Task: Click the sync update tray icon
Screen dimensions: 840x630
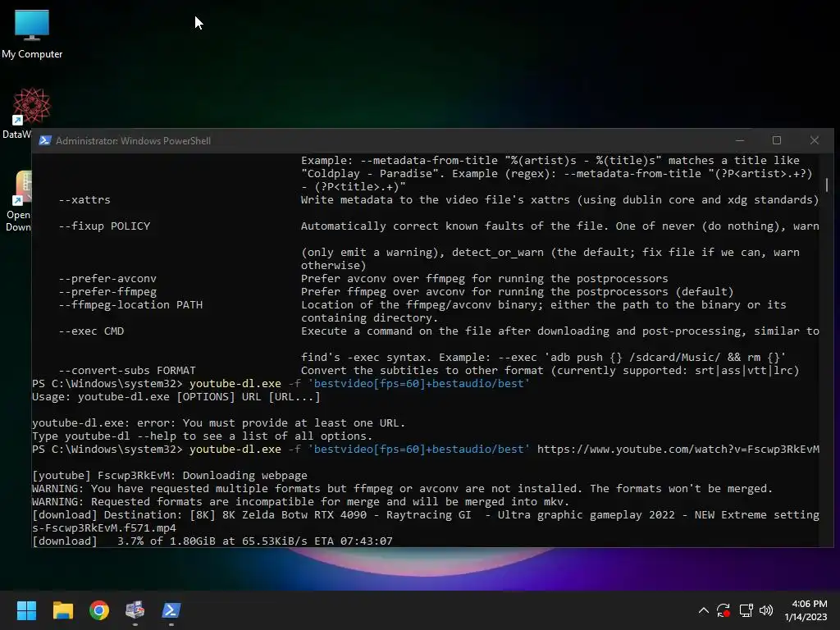Action: (x=724, y=610)
